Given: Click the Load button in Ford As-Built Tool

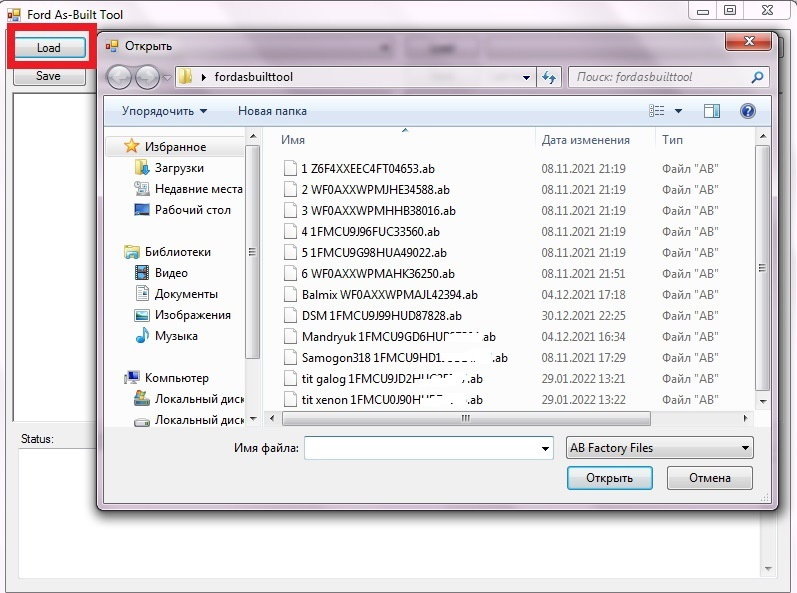Looking at the screenshot, I should click(49, 48).
